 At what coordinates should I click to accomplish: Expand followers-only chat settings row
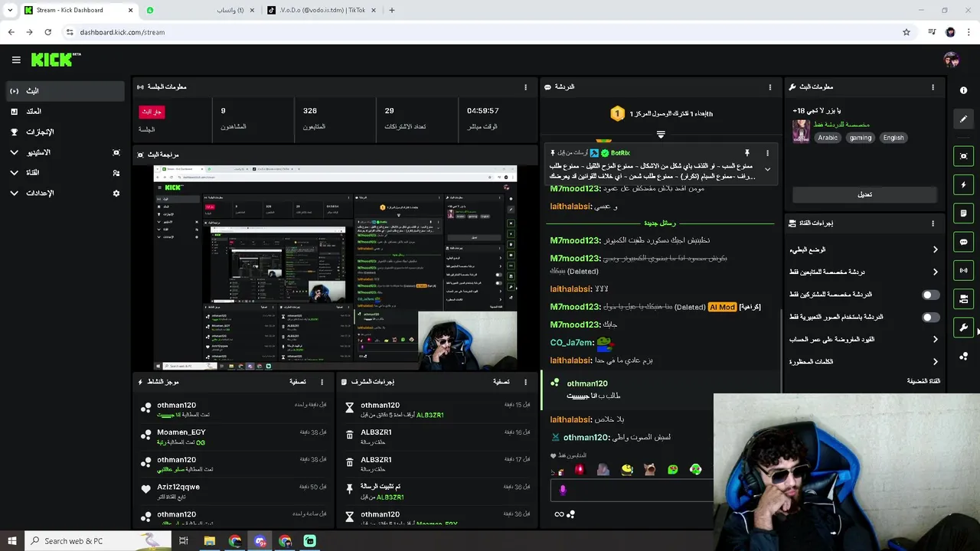864,272
